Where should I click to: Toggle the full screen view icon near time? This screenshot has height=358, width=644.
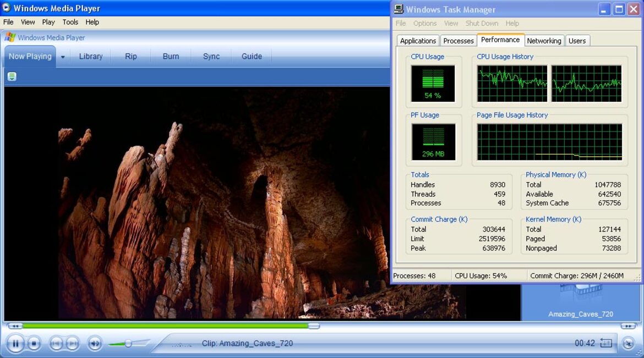click(606, 343)
